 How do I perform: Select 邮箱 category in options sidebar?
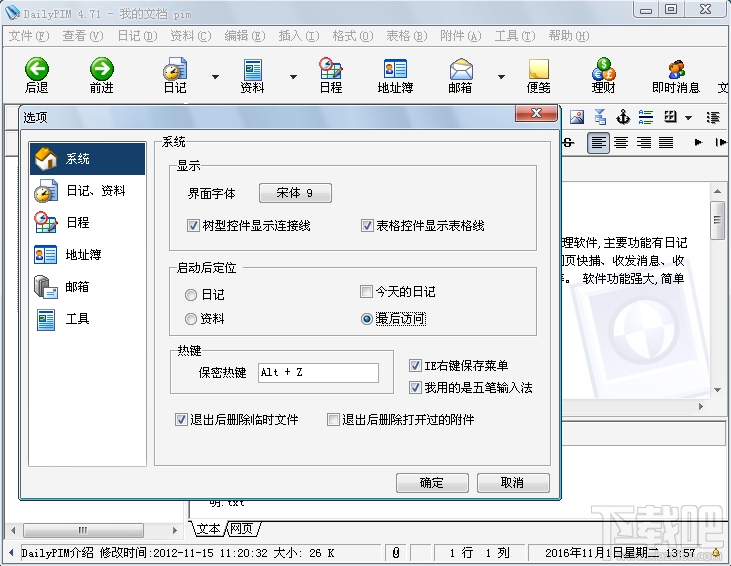click(87, 287)
